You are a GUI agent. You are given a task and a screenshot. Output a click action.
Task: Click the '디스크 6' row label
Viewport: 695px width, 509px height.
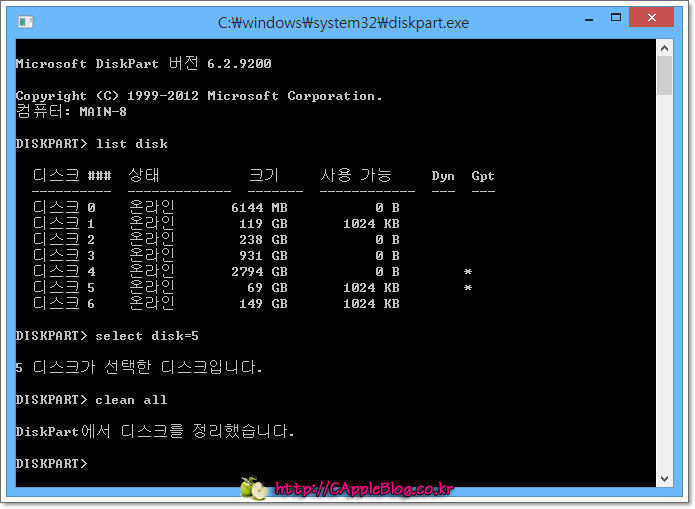(64, 303)
